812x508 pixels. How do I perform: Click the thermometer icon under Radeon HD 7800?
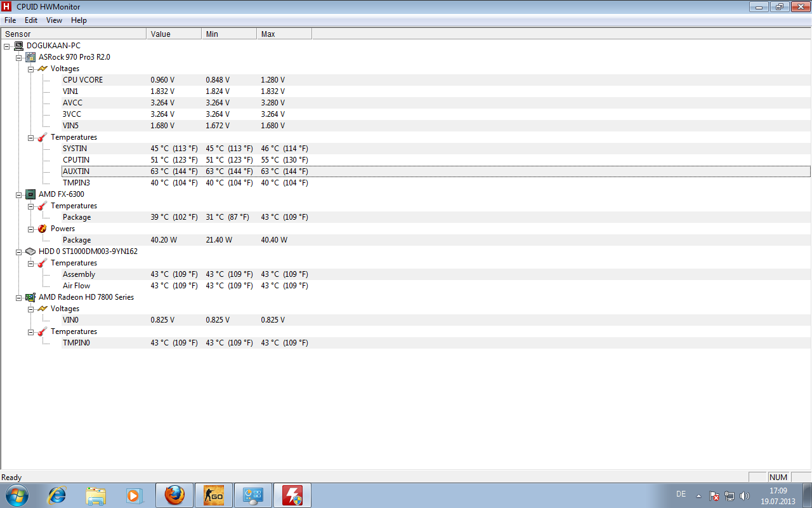(43, 331)
